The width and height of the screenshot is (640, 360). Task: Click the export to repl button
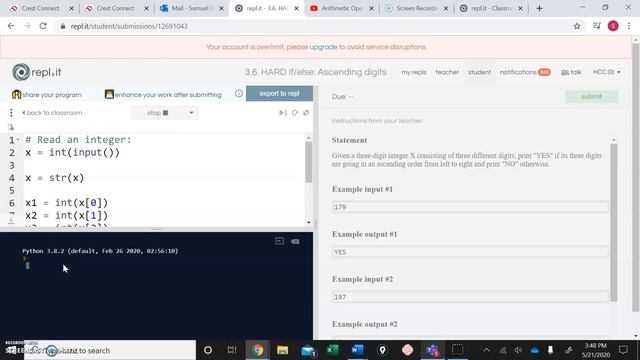[280, 93]
